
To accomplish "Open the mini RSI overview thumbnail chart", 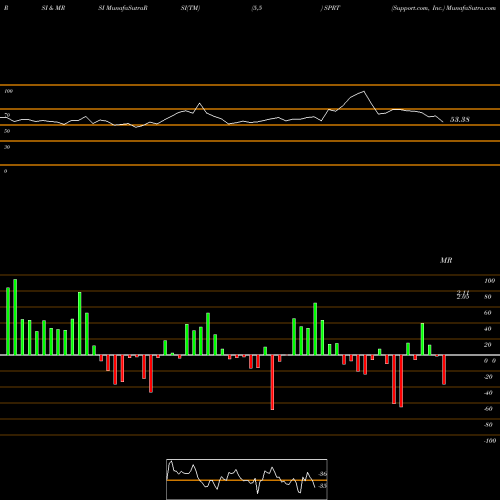I will (x=247, y=479).
